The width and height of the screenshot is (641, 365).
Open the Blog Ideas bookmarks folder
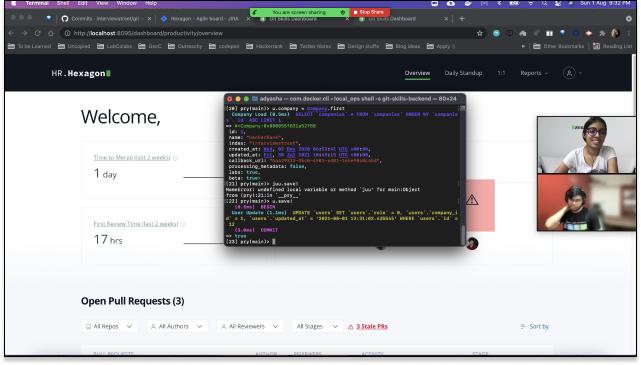click(x=403, y=46)
